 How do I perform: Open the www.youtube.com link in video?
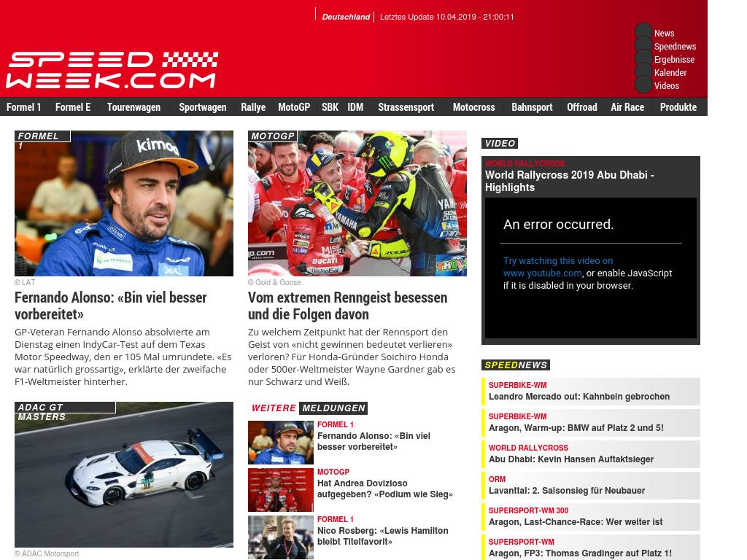point(542,273)
